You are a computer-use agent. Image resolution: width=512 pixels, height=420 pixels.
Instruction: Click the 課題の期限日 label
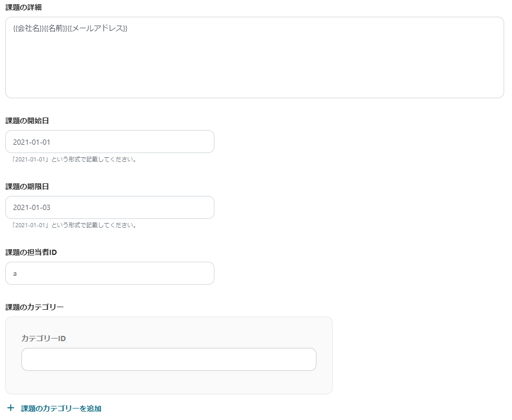tap(27, 186)
